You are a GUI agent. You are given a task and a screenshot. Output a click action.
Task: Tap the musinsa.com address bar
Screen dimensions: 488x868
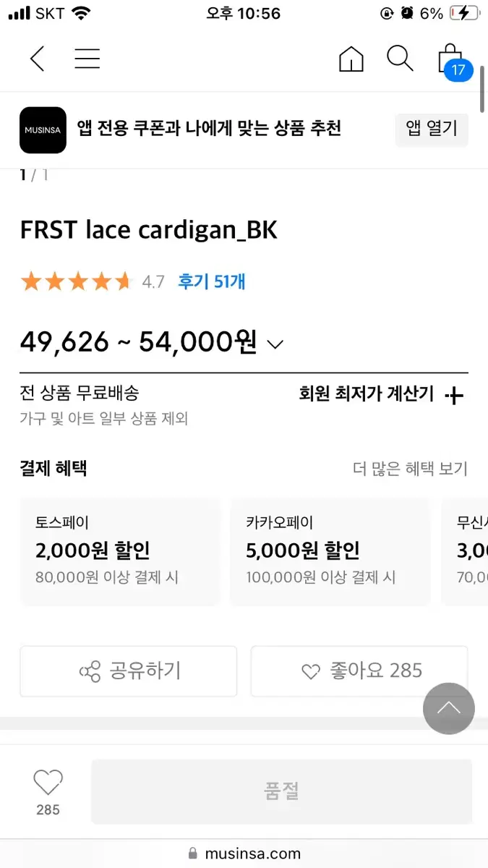point(244,854)
